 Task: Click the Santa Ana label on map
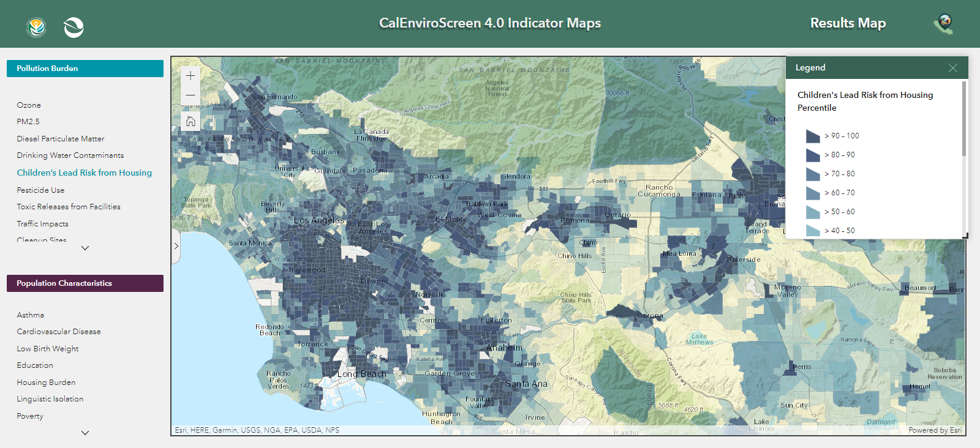[x=526, y=384]
